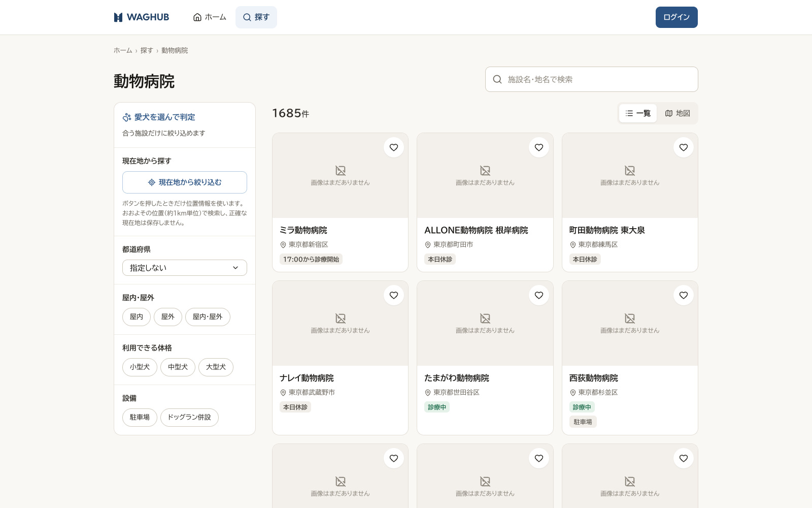Toggle the 駐車場 facility filter
The image size is (812, 508).
coord(140,418)
